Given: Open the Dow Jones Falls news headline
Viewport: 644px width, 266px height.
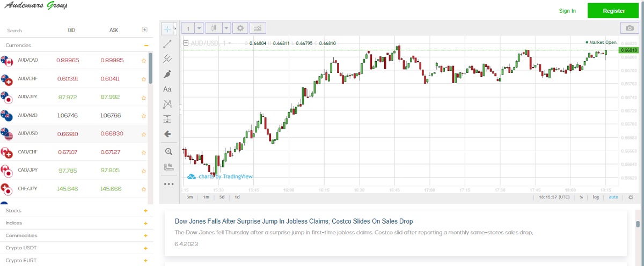Looking at the screenshot, I should point(294,221).
